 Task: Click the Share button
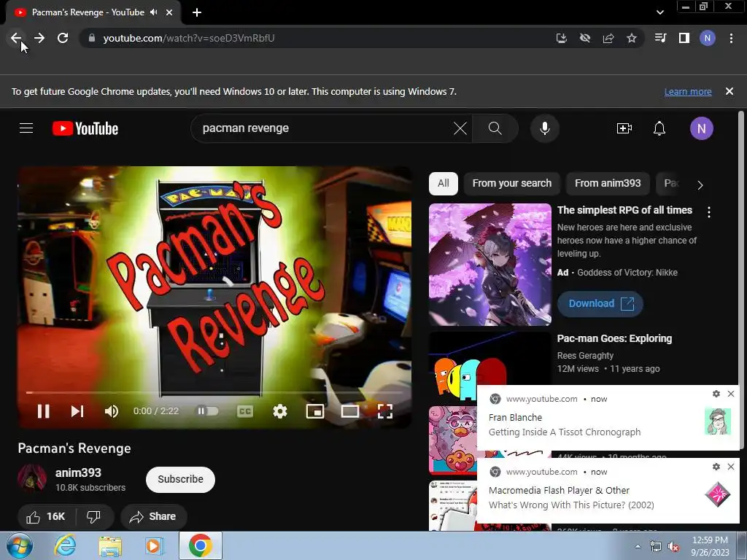coord(153,517)
